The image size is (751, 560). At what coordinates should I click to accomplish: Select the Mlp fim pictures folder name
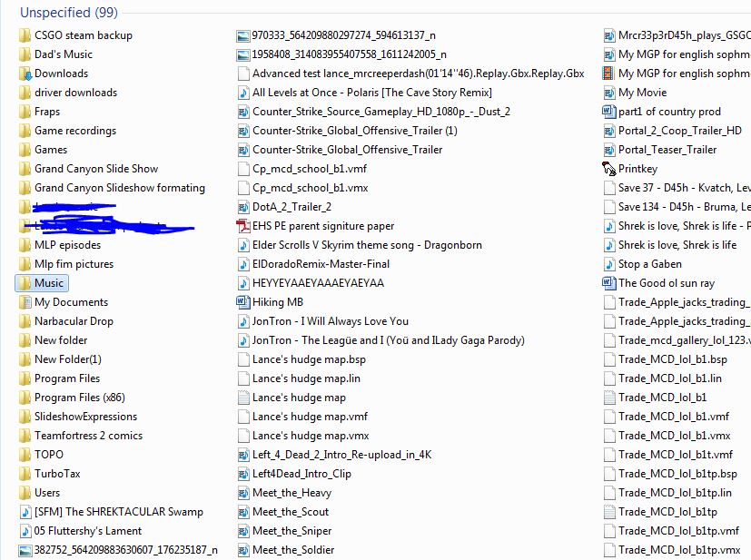[x=74, y=264]
